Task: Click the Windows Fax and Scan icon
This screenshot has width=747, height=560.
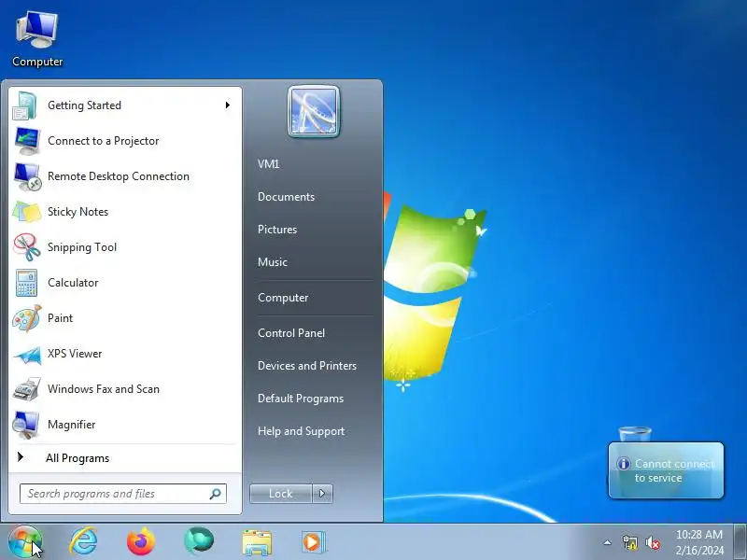Action: coord(27,389)
